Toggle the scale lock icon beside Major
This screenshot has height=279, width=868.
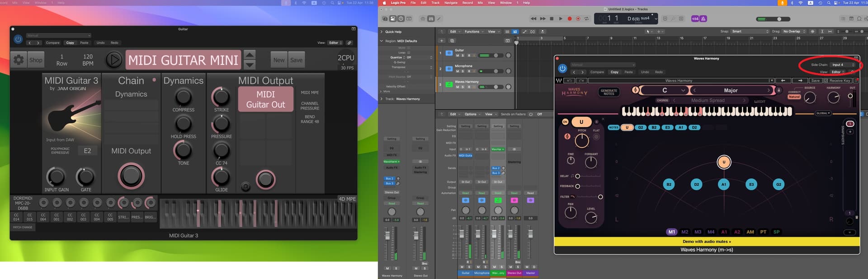click(778, 90)
